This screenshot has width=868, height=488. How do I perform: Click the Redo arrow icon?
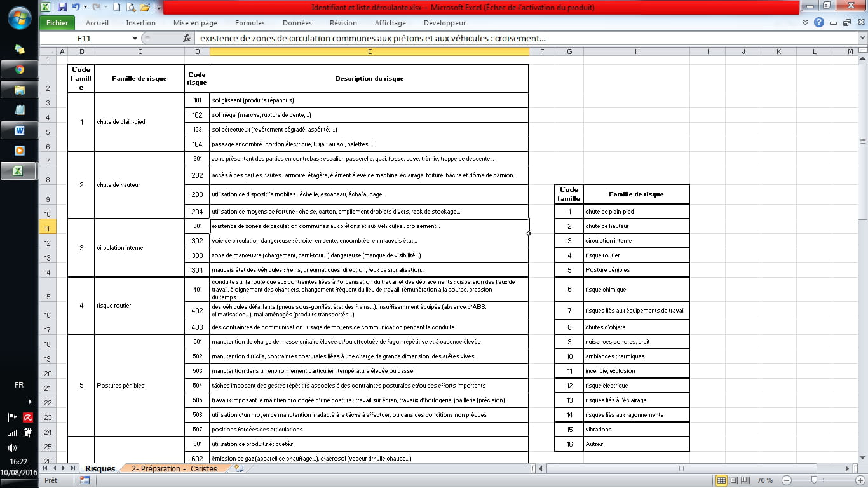97,8
